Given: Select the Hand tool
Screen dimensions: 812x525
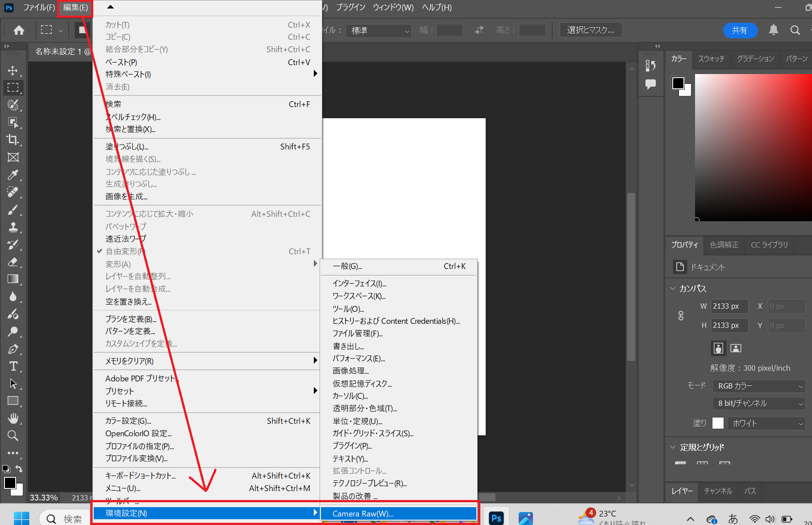Looking at the screenshot, I should 13,418.
